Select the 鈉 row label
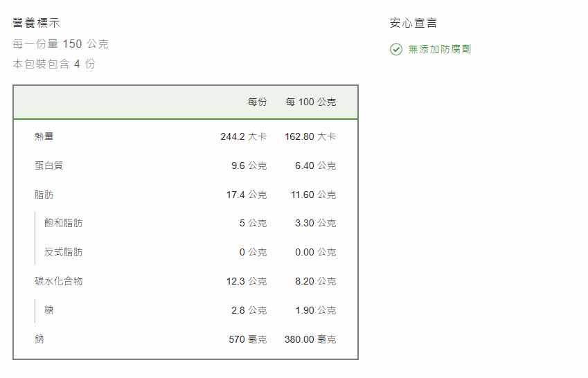Viewport: 588px width, 378px height. pyautogui.click(x=39, y=339)
